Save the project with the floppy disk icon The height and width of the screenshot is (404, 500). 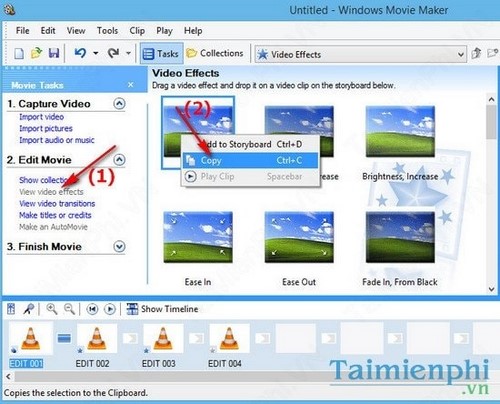(54, 53)
